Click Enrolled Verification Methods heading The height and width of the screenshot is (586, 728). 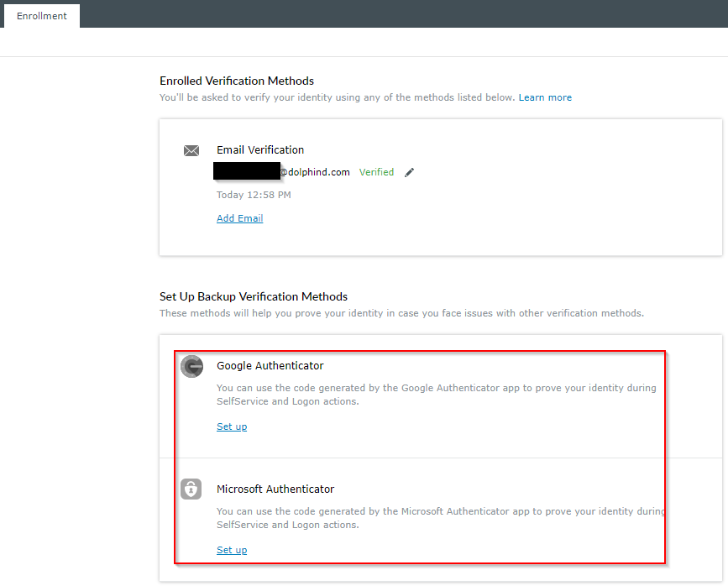point(237,81)
